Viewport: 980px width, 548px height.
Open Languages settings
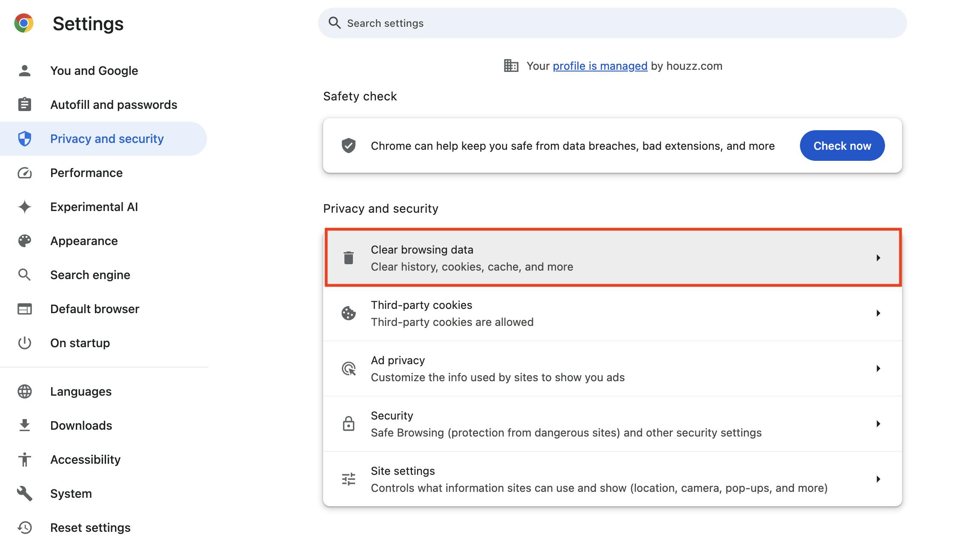coord(103,391)
